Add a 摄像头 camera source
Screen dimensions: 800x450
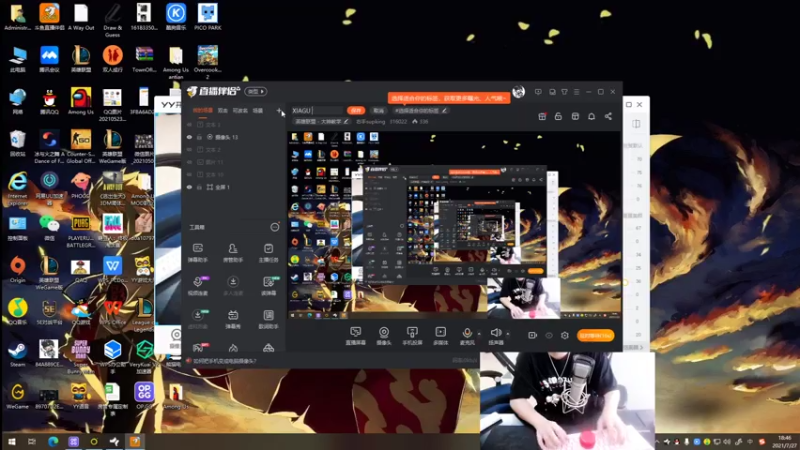click(384, 336)
